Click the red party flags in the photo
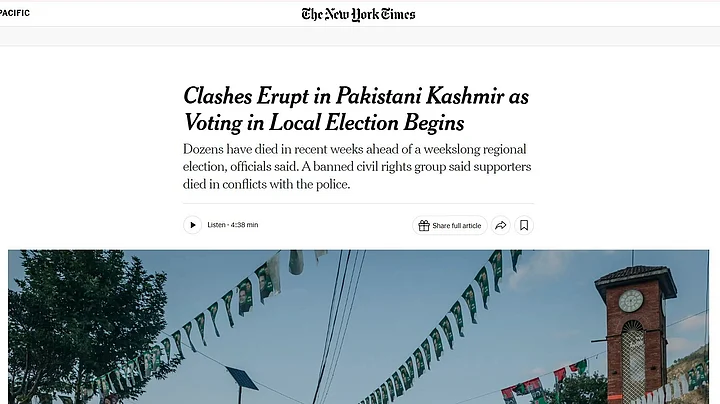720x404 pixels. pyautogui.click(x=544, y=381)
